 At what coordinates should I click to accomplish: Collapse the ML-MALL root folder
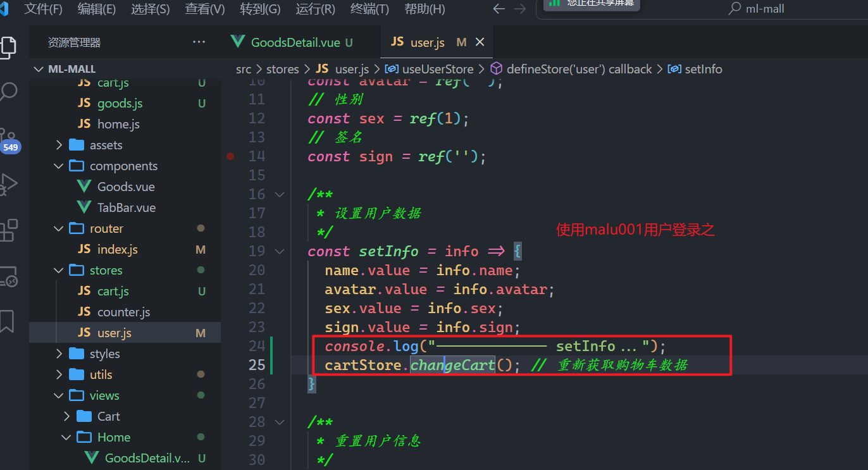[x=38, y=69]
